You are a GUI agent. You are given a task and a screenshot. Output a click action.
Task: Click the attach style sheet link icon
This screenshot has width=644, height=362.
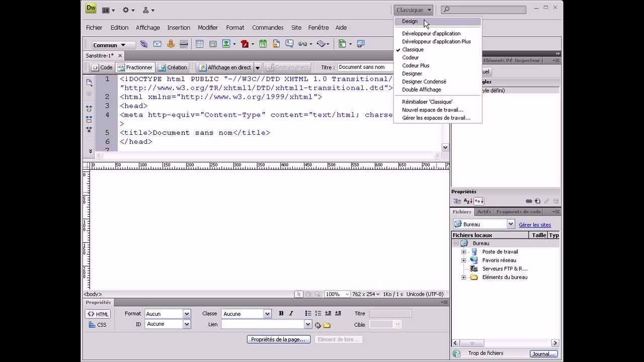point(529,201)
